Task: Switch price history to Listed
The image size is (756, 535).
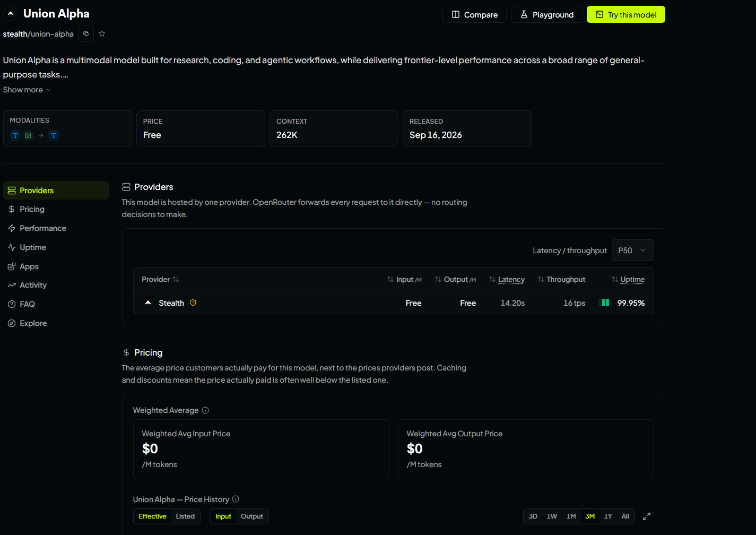Action: [185, 516]
